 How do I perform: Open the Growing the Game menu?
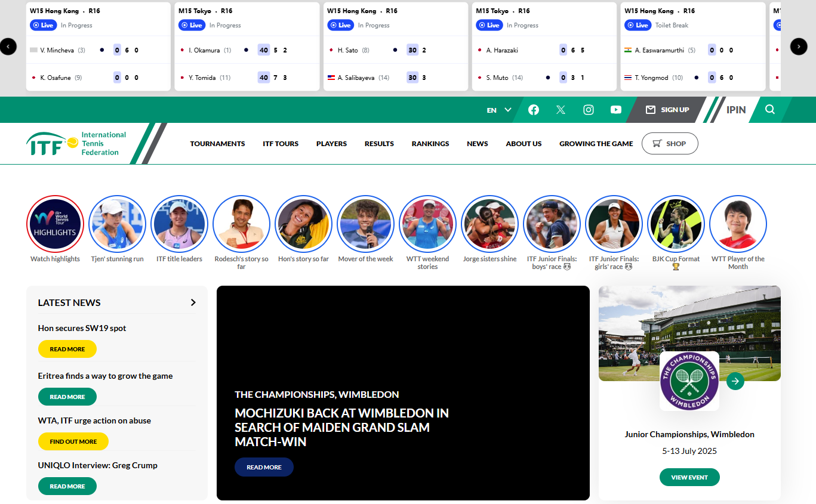[x=596, y=144]
